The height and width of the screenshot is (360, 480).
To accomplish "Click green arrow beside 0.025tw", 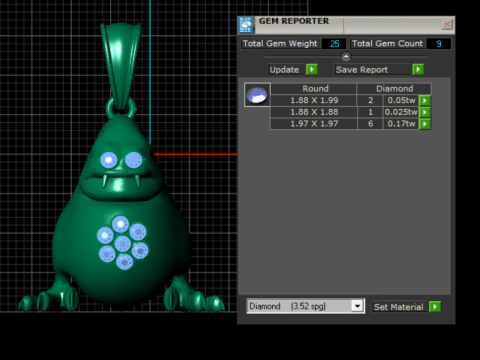I will 425,112.
